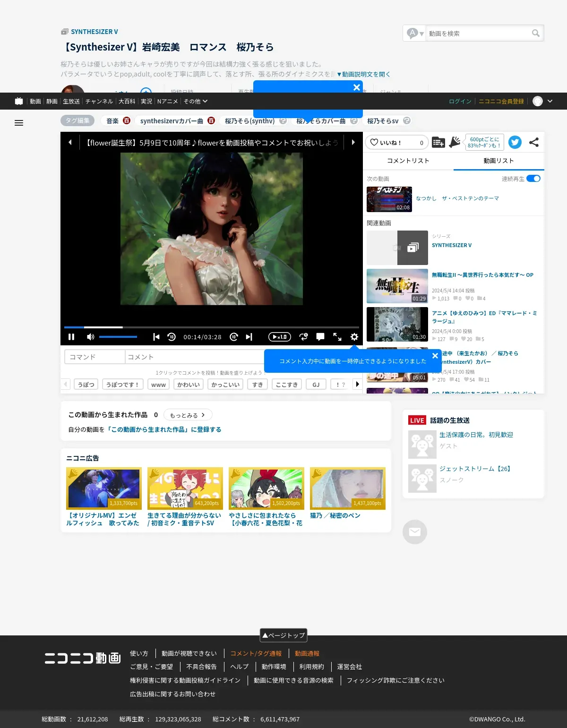567x728 pixels.
Task: Post the quick comment GJ
Action: tap(316, 385)
